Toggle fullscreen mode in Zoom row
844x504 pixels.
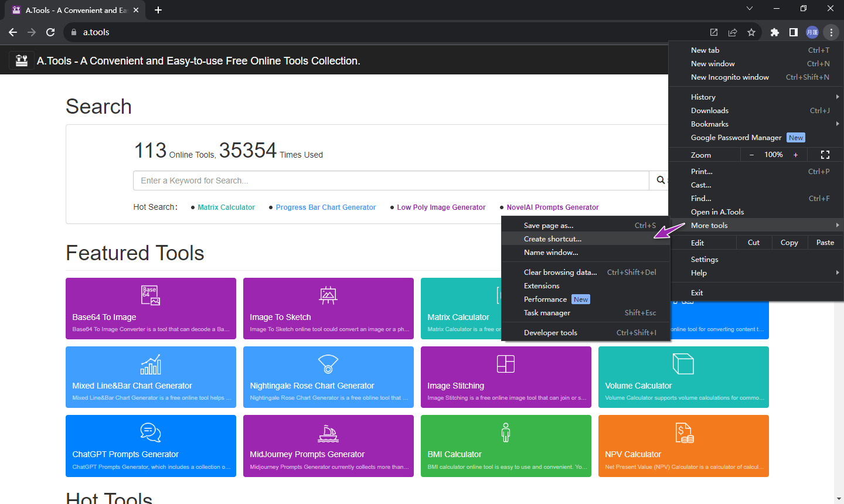(825, 155)
